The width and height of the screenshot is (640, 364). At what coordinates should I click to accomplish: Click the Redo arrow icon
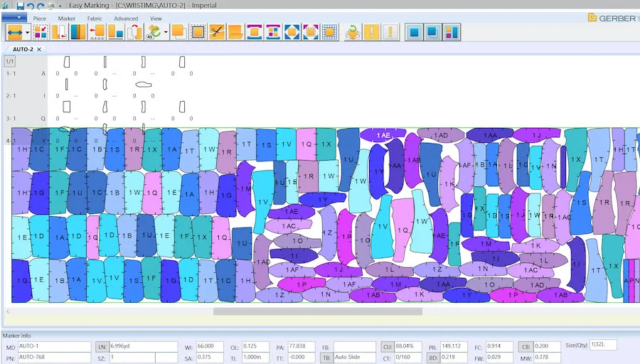point(41,6)
